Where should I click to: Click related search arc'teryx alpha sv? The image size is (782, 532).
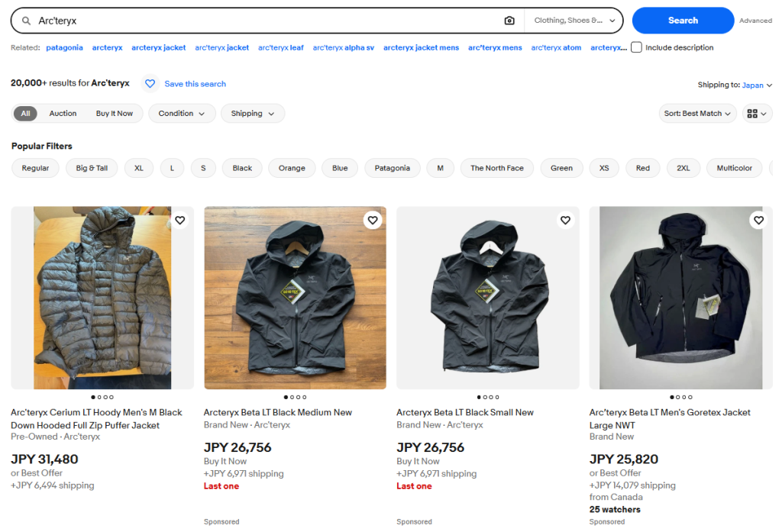click(343, 47)
